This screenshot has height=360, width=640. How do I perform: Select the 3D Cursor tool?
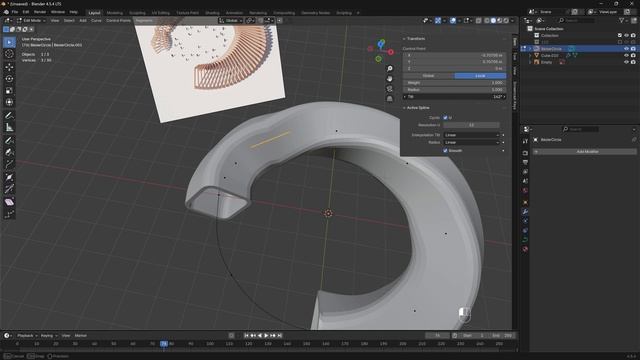[x=9, y=54]
